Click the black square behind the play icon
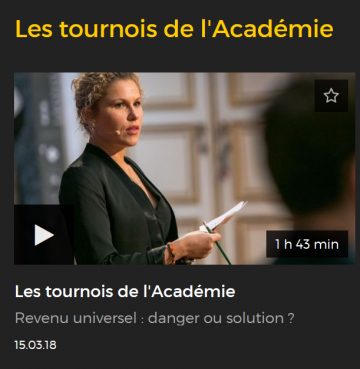The width and height of the screenshot is (360, 369). tap(44, 235)
